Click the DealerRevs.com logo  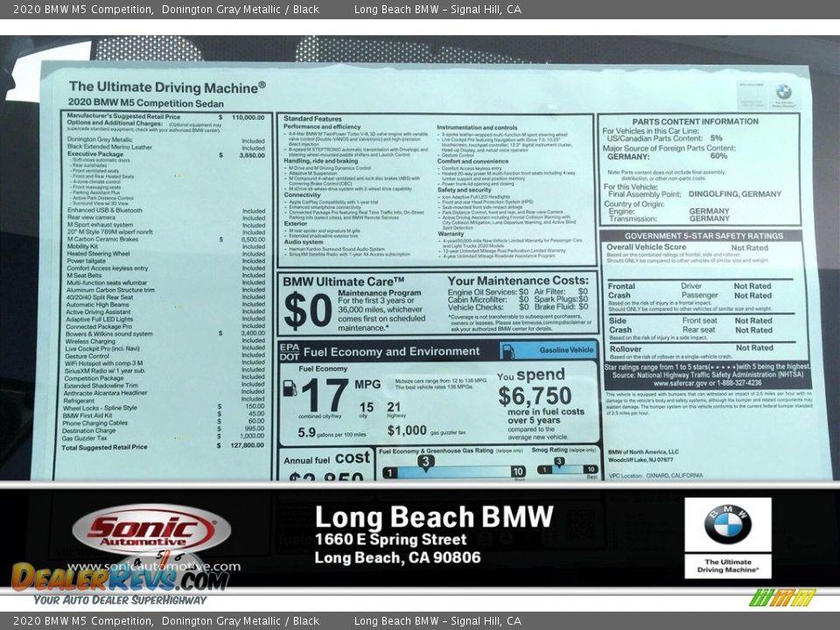[120, 576]
